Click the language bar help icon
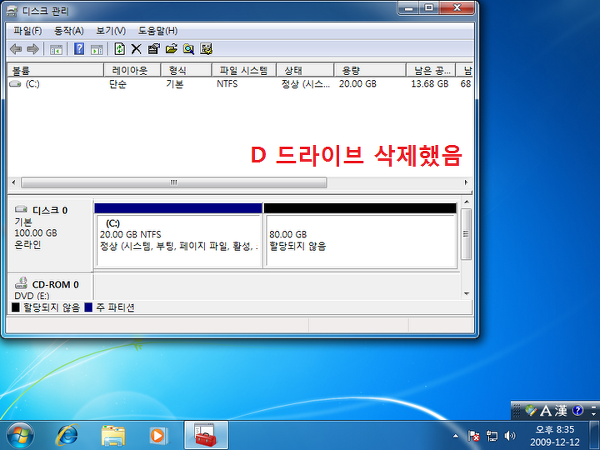 (x=577, y=411)
